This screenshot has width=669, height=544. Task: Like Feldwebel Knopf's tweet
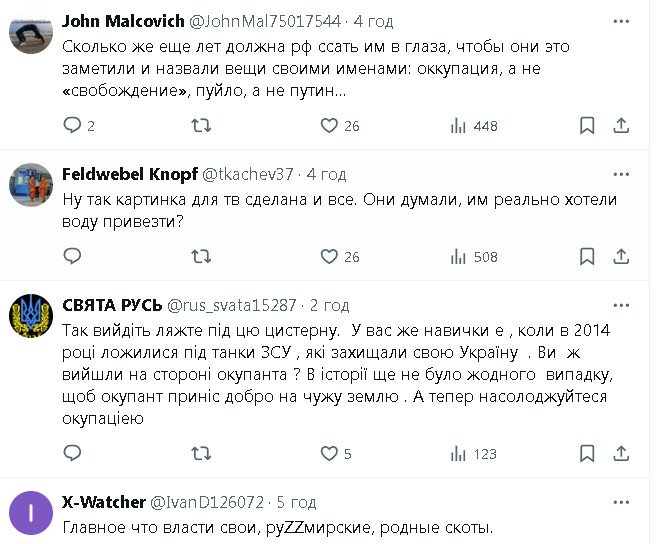coord(330,257)
